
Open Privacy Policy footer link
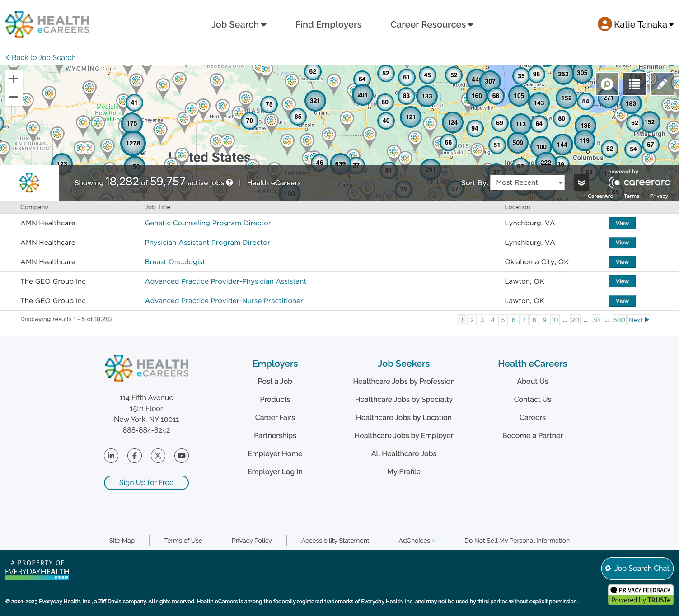252,541
